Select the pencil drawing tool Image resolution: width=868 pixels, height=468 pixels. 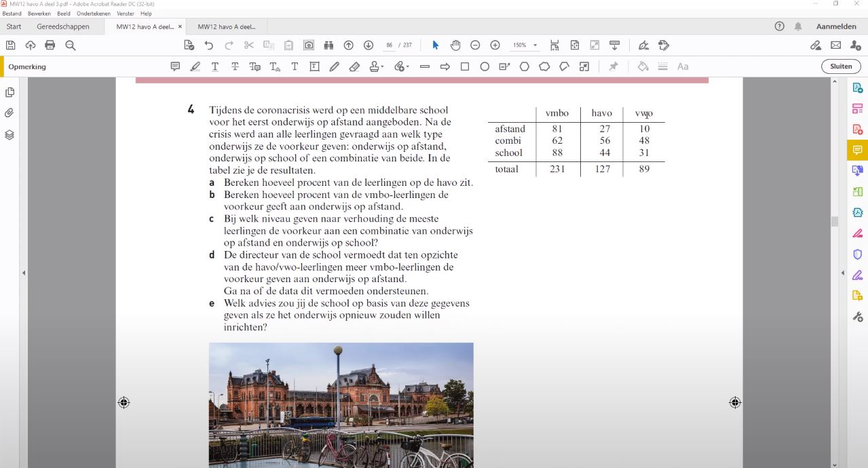pyautogui.click(x=335, y=66)
